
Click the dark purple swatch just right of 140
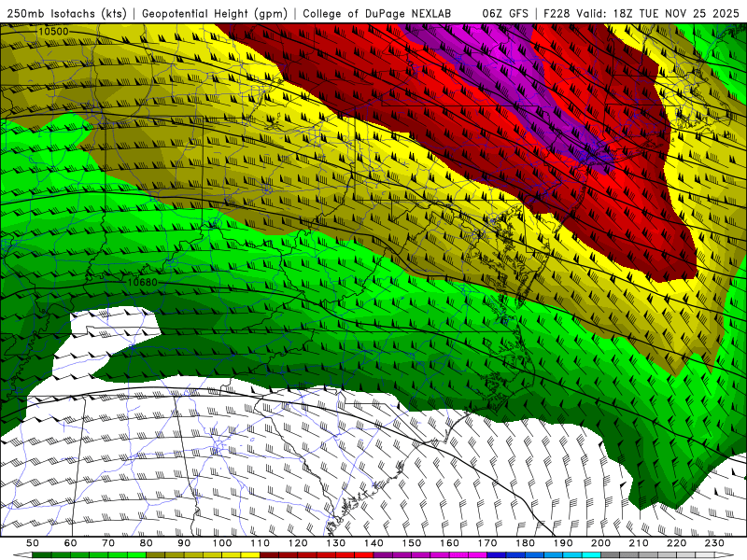tap(383, 555)
